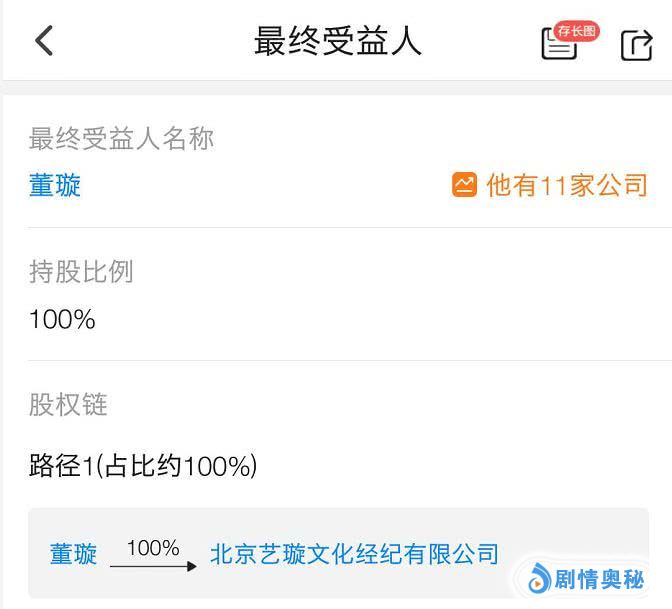Click the 剧情奥秘 watermark text
The width and height of the screenshot is (672, 609).
tap(600, 579)
